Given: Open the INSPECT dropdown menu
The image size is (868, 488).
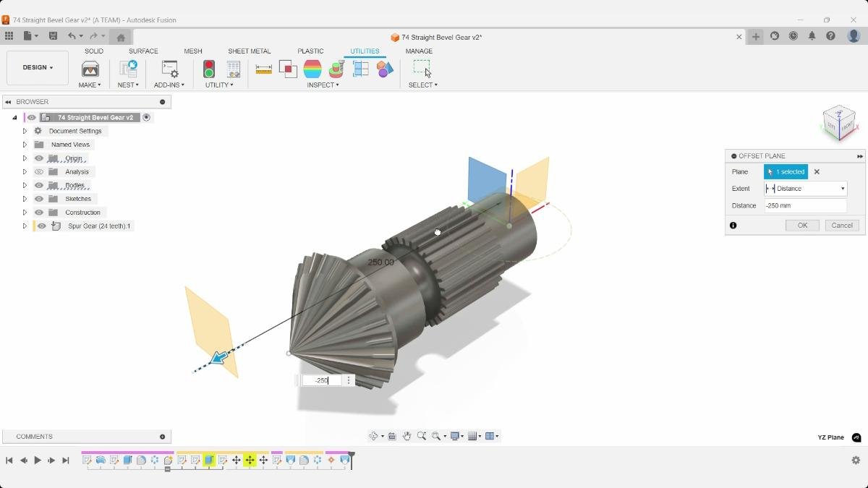Looking at the screenshot, I should (323, 85).
